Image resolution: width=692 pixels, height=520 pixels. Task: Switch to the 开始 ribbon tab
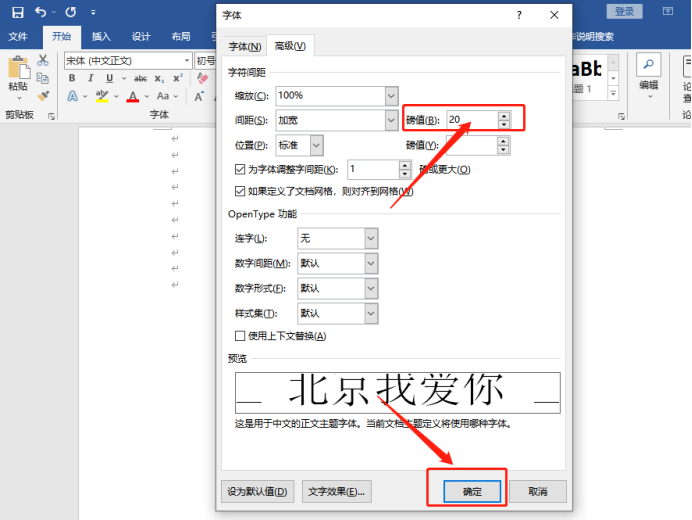click(61, 36)
